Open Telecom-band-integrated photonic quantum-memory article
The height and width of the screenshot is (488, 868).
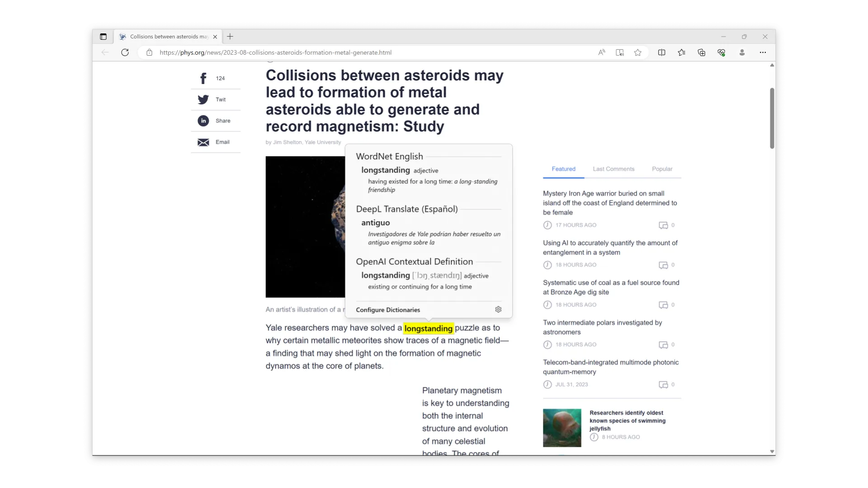(610, 367)
